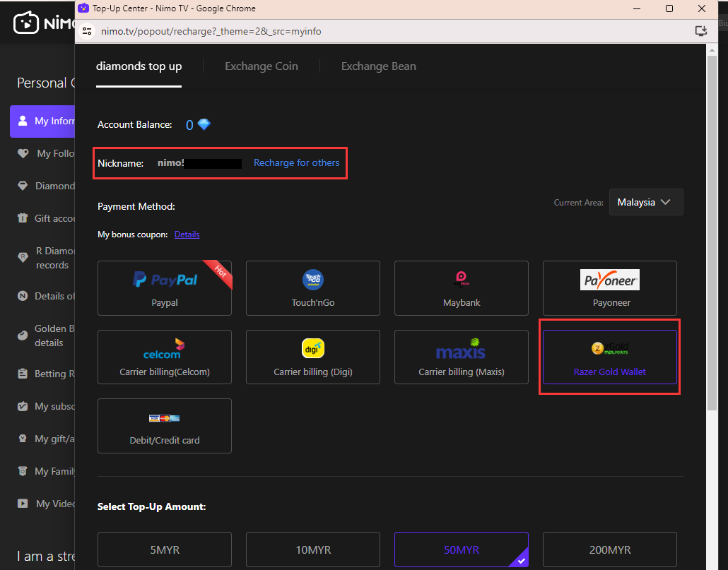This screenshot has height=570, width=728.
Task: Click the blue diamond balance icon
Action: [x=204, y=124]
